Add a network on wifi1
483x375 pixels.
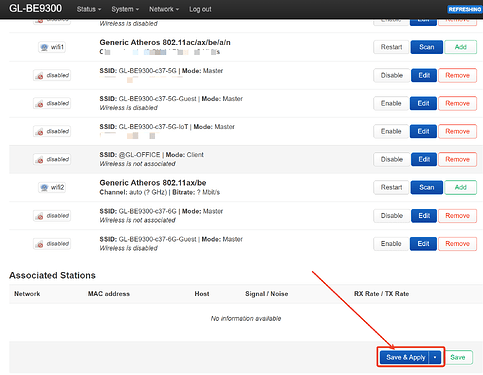[461, 47]
